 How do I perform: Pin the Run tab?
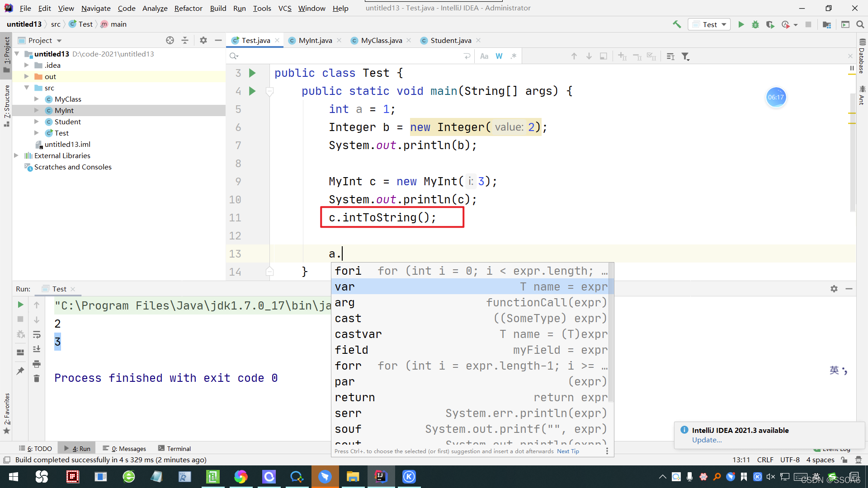[20, 371]
